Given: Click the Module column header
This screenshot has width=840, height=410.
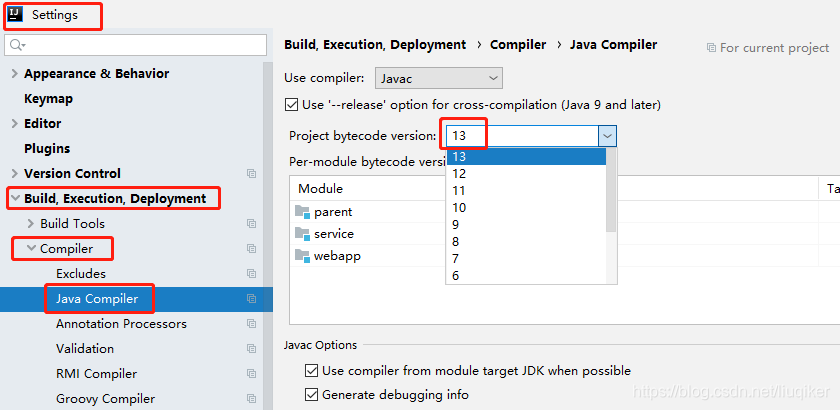Looking at the screenshot, I should pos(320,189).
